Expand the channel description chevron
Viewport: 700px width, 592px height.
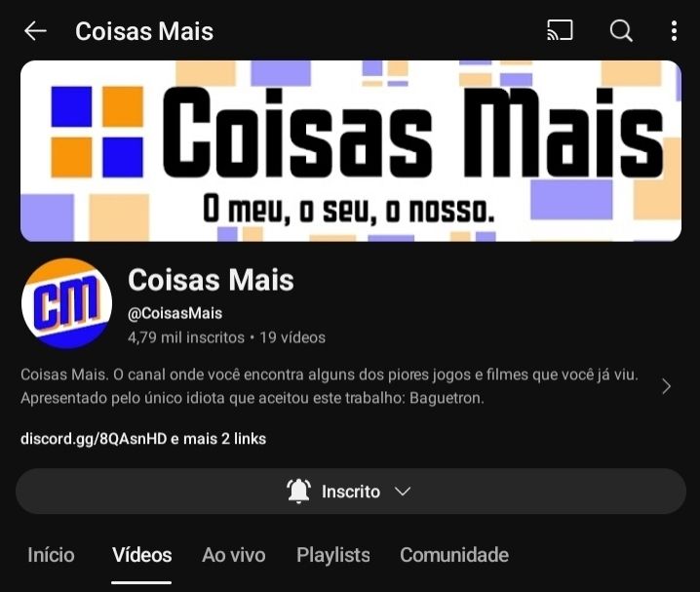pos(666,386)
